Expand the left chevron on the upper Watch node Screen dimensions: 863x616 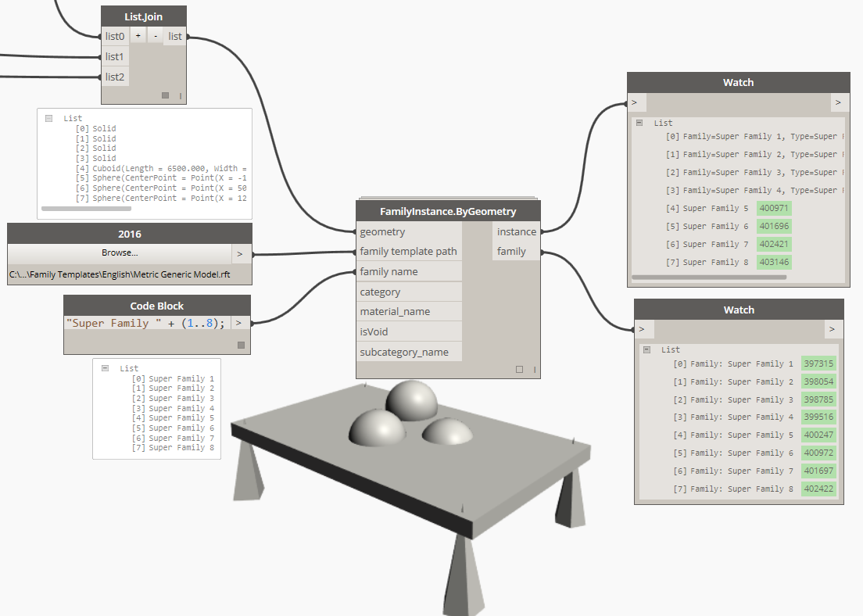pyautogui.click(x=635, y=102)
